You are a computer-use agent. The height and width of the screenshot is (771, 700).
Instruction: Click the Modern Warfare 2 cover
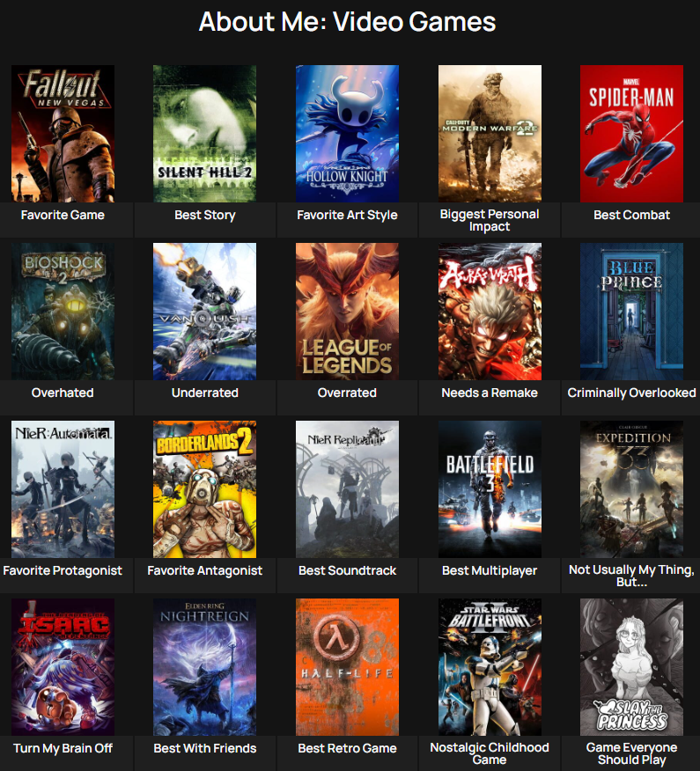click(x=490, y=134)
